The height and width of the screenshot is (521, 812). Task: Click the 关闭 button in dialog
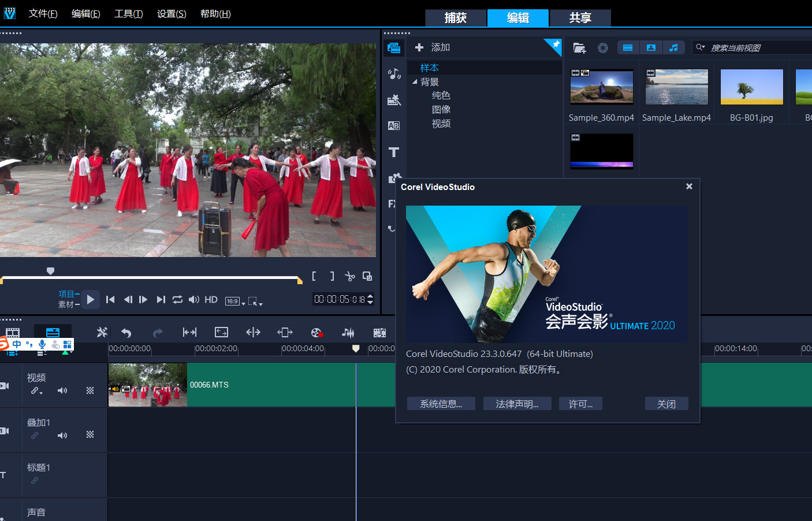[666, 404]
